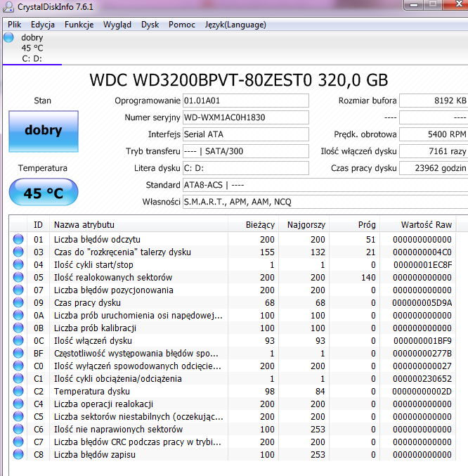Click the 'Bieżący' column header
468x476 pixels.
[x=253, y=225]
